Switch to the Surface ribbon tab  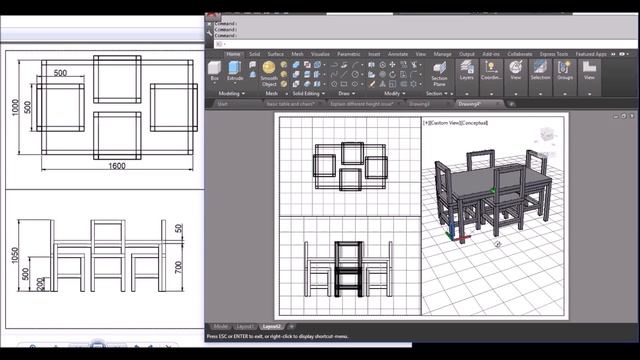tap(276, 54)
